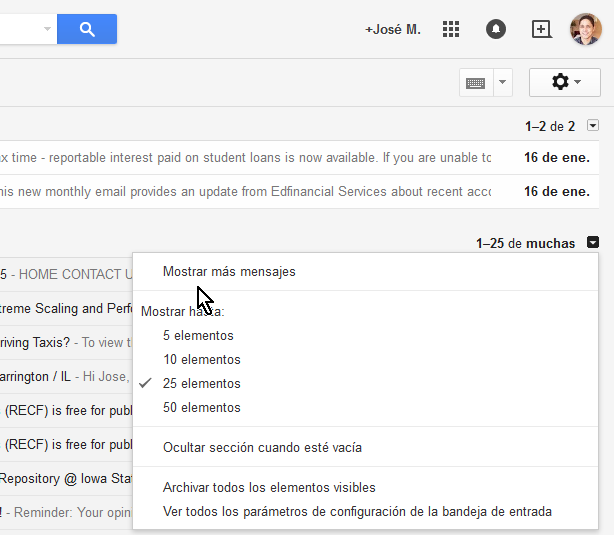
Task: Select 50 elementos option
Action: click(201, 408)
